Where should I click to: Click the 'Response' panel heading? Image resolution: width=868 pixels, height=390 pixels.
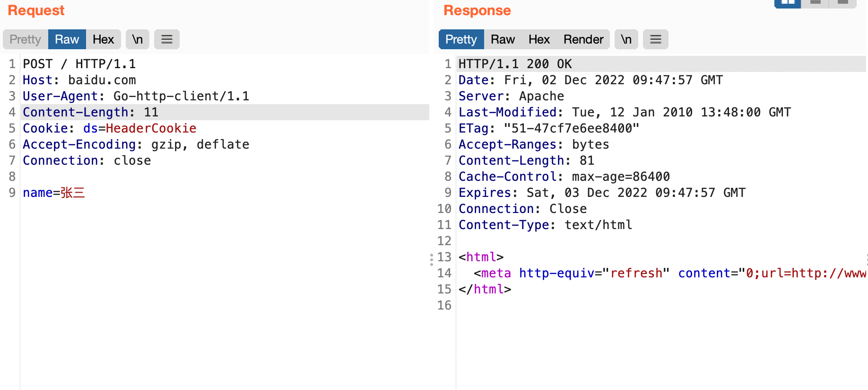click(x=477, y=10)
